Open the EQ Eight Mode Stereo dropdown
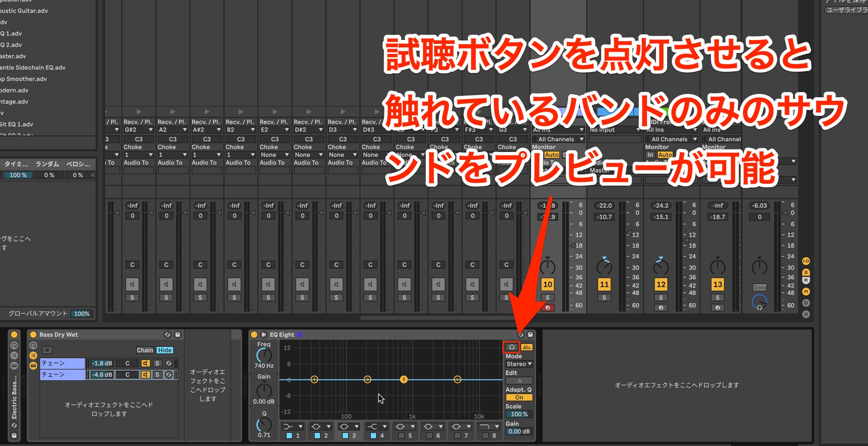 [x=519, y=364]
